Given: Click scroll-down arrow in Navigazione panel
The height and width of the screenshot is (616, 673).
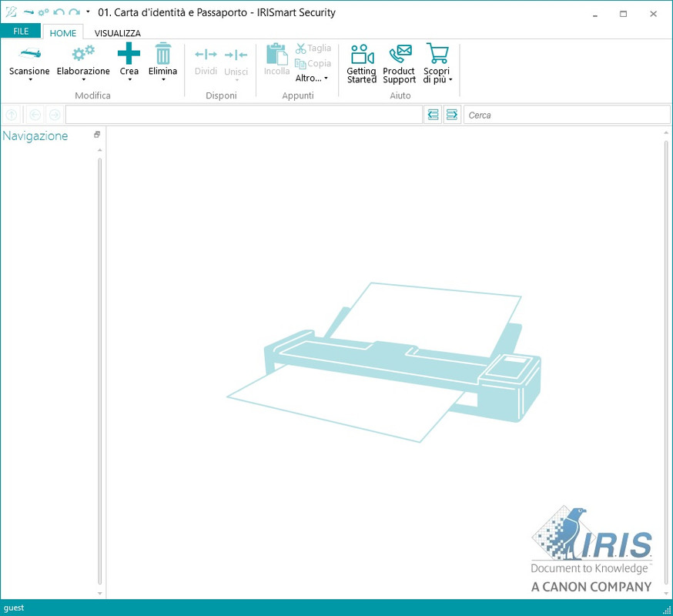Looking at the screenshot, I should pyautogui.click(x=99, y=593).
